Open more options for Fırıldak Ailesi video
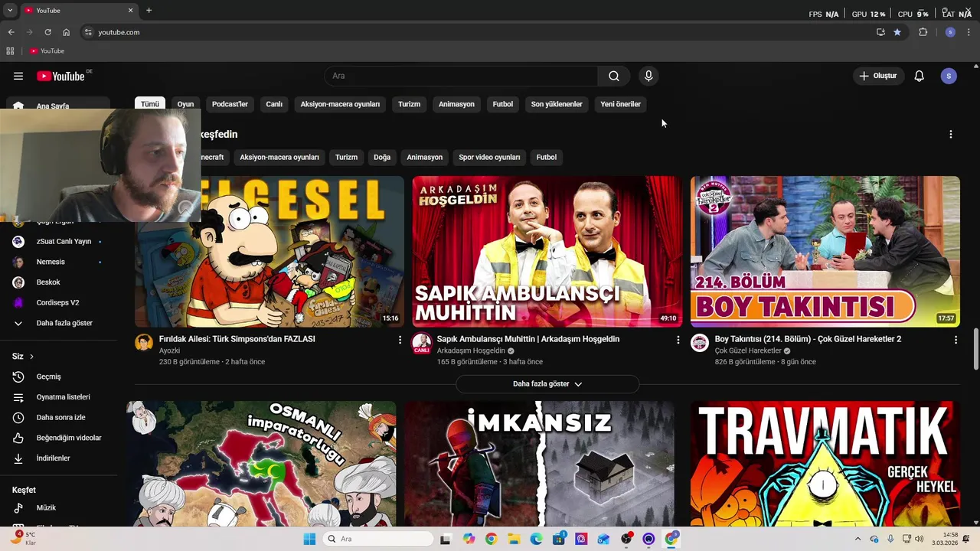980x551 pixels. [x=400, y=340]
